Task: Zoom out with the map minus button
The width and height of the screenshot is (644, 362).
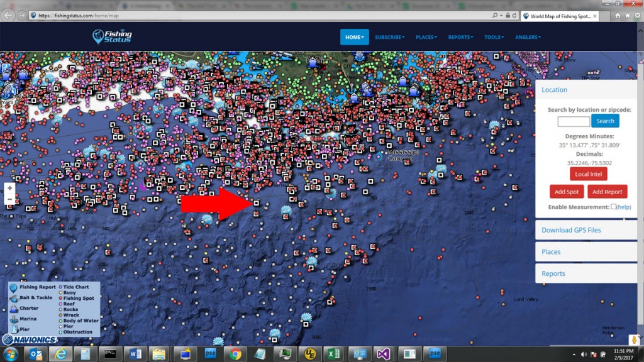Action: (9, 199)
